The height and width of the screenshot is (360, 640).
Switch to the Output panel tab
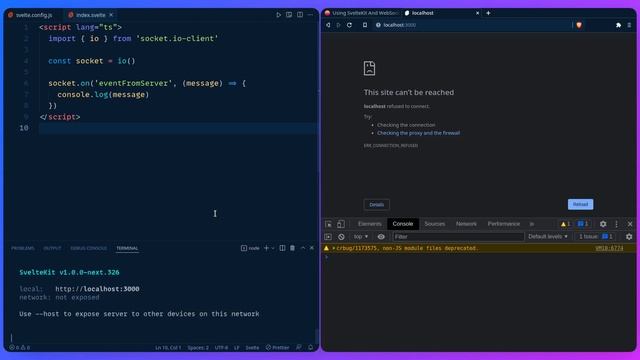tap(52, 248)
